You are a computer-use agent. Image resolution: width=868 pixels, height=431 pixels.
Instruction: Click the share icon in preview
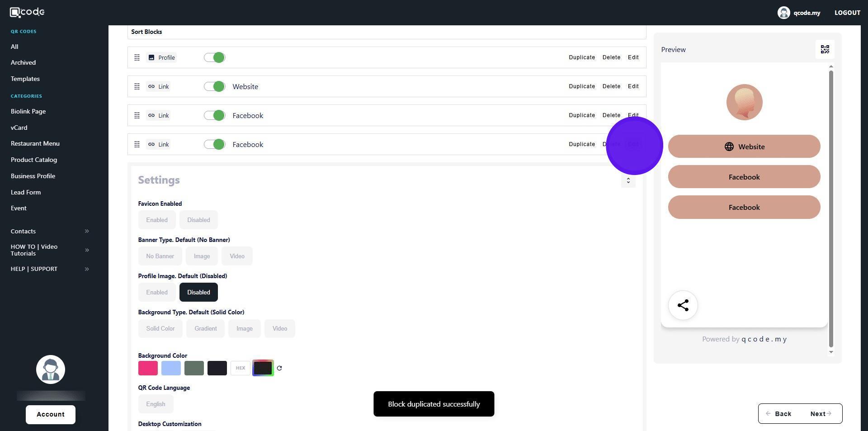coord(683,305)
